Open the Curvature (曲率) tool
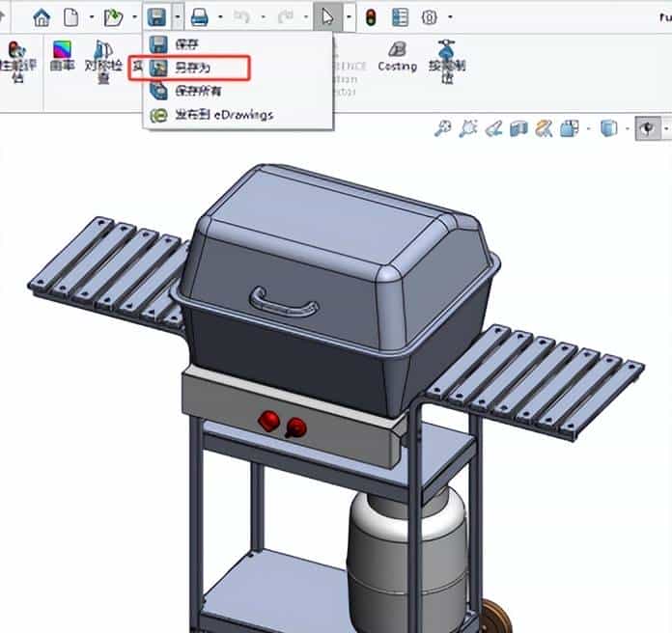 click(62, 56)
